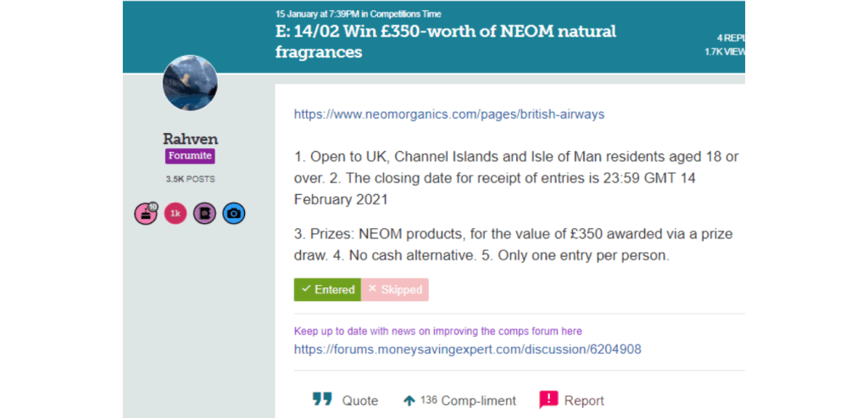Click the red 1k posts badge
The image size is (868, 418).
click(175, 214)
